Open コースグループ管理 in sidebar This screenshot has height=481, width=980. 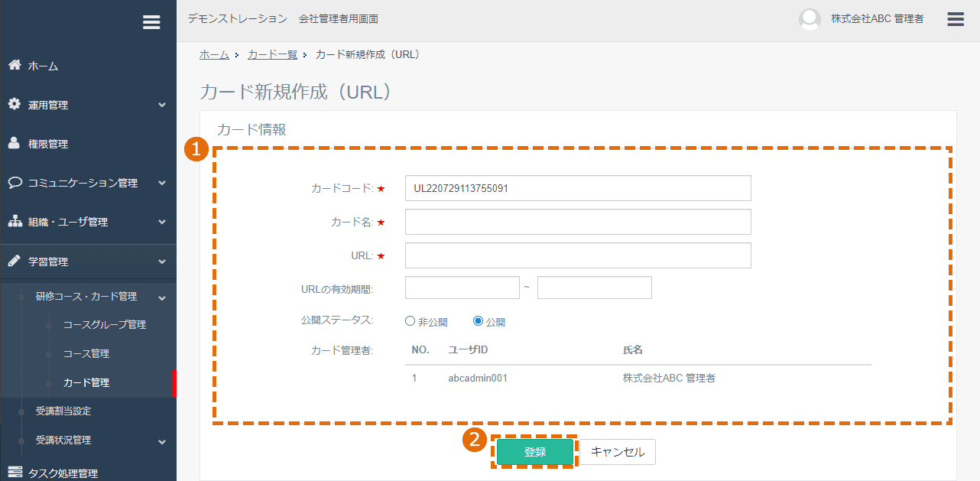(105, 324)
